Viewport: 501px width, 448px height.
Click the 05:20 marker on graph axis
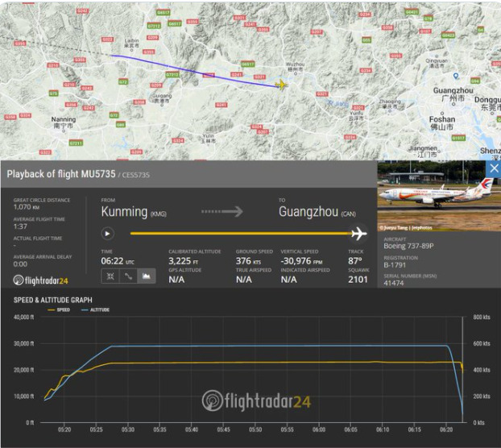click(x=64, y=429)
